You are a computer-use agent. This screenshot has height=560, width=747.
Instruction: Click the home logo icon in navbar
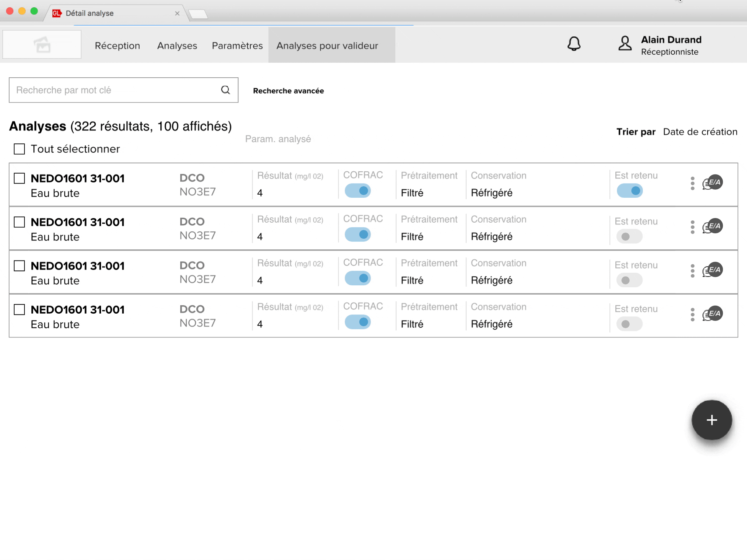(x=42, y=45)
